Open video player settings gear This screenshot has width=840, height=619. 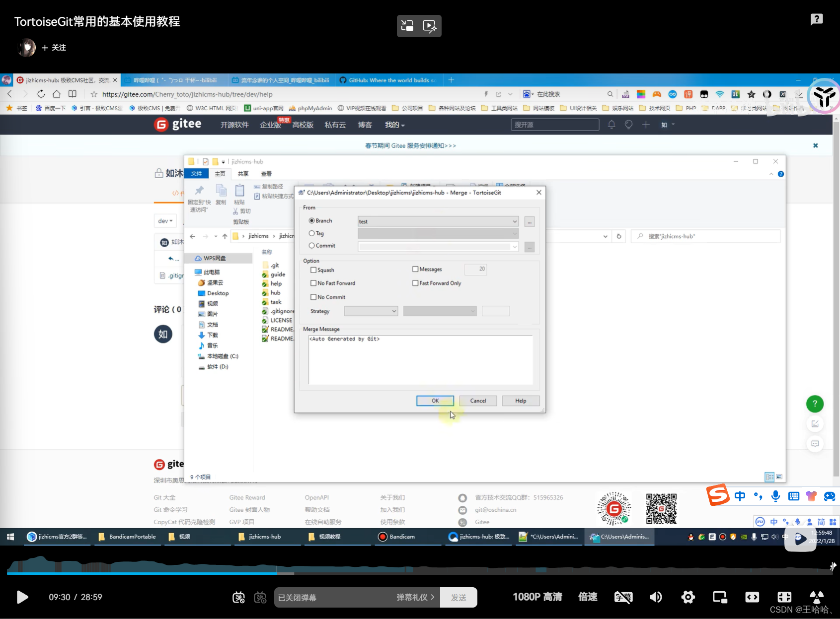(688, 597)
